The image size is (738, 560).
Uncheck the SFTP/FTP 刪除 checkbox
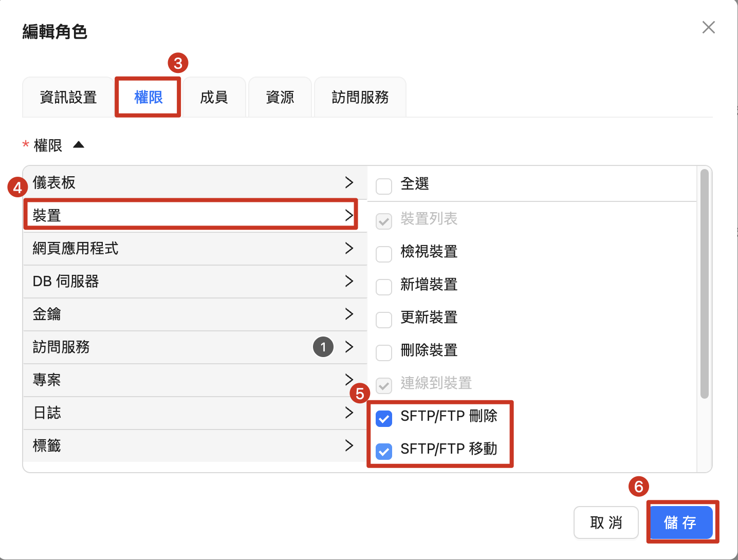click(x=384, y=418)
